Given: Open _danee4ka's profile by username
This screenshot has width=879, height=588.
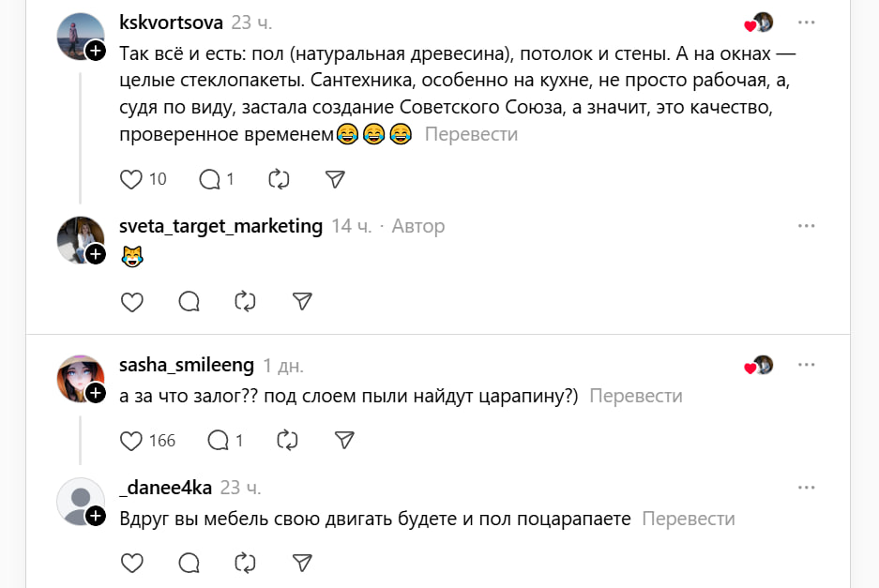Looking at the screenshot, I should coord(165,488).
